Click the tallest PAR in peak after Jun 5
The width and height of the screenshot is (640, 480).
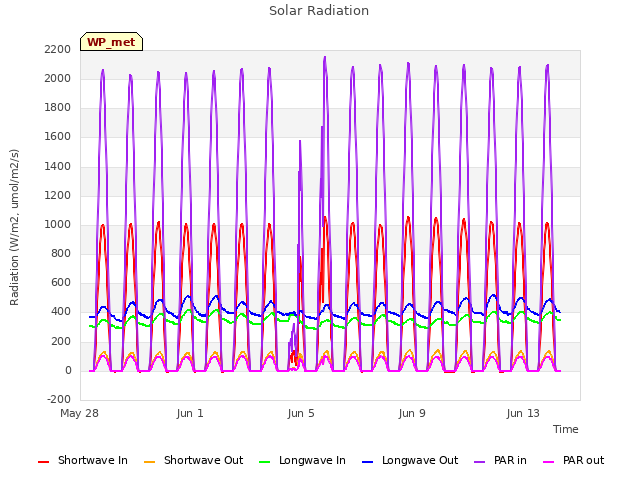coord(325,58)
